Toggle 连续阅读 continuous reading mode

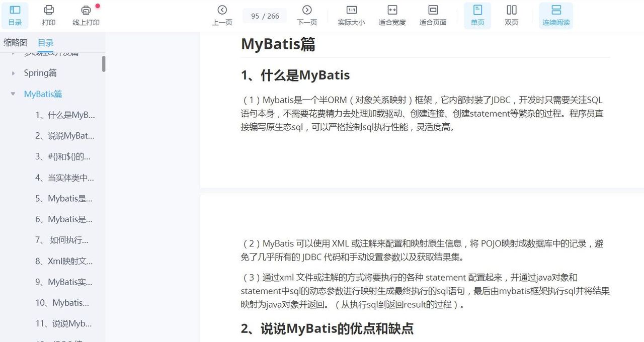555,15
